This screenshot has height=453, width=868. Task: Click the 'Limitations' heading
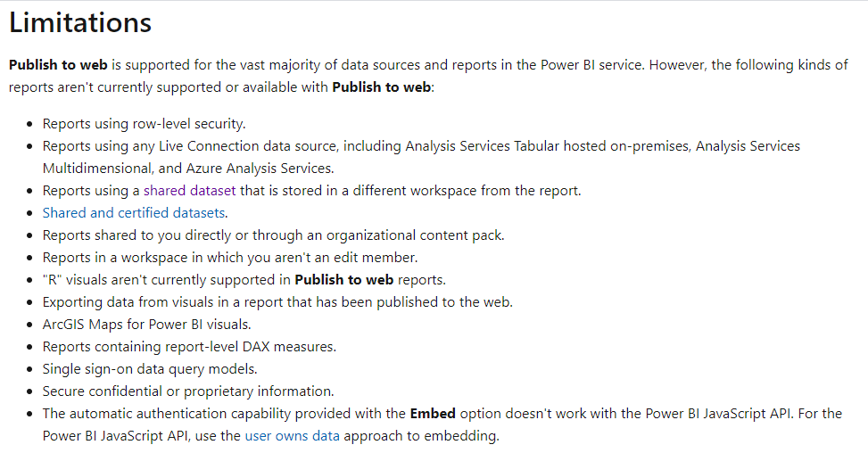point(80,22)
